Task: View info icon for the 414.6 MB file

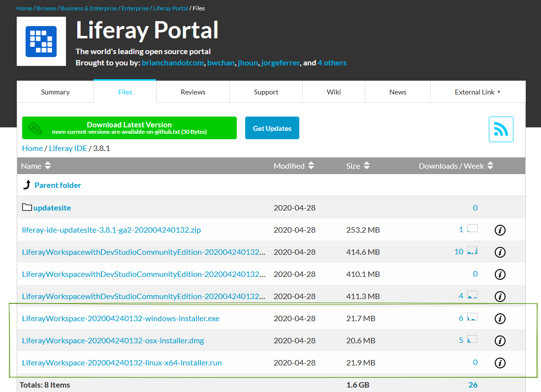Action: tap(500, 252)
